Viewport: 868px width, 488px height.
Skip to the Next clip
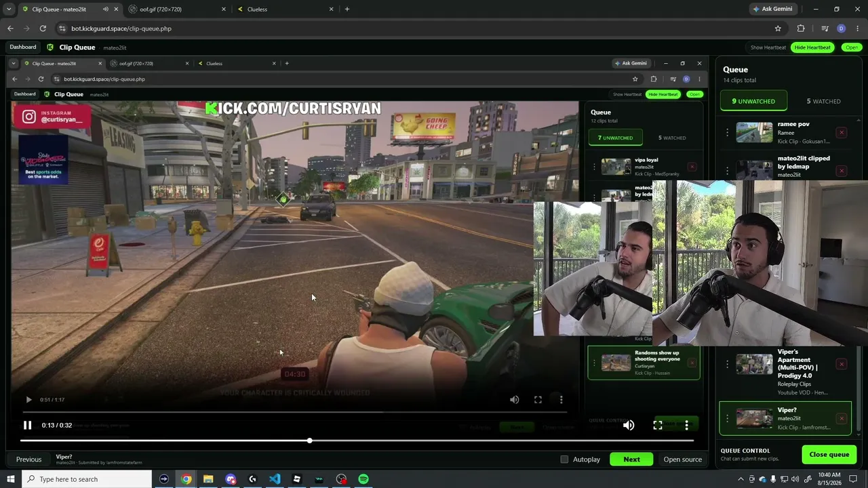tap(631, 460)
